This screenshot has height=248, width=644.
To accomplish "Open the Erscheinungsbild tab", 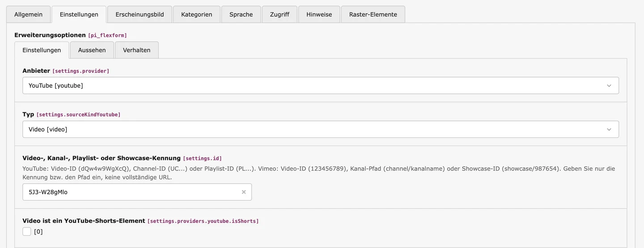I will click(140, 14).
